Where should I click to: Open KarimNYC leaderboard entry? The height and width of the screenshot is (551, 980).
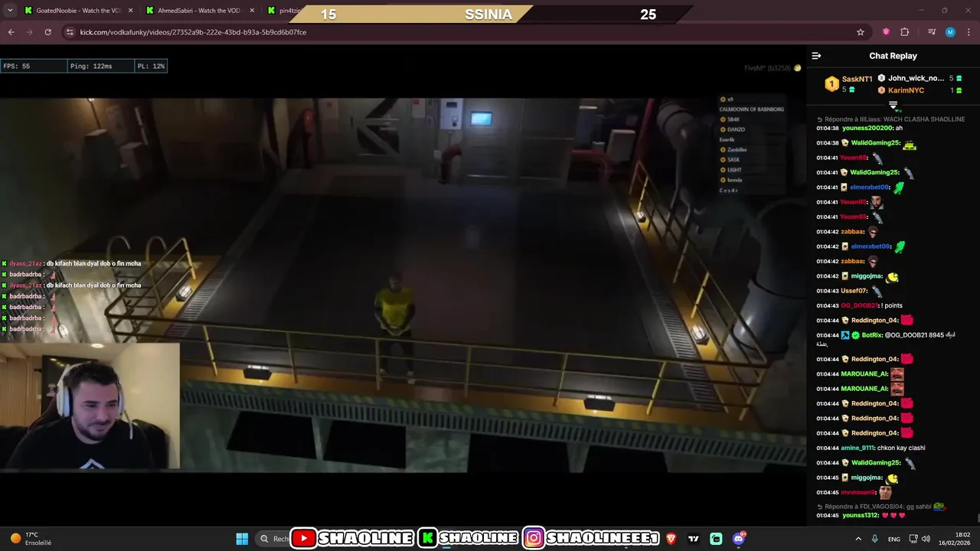(x=906, y=90)
